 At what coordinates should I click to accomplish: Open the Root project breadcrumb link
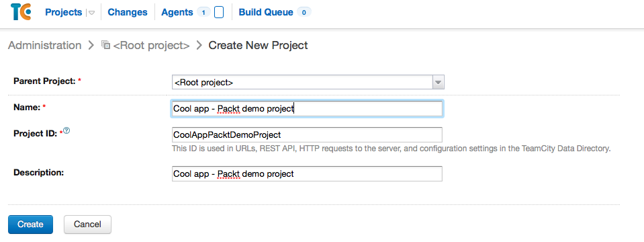(151, 45)
